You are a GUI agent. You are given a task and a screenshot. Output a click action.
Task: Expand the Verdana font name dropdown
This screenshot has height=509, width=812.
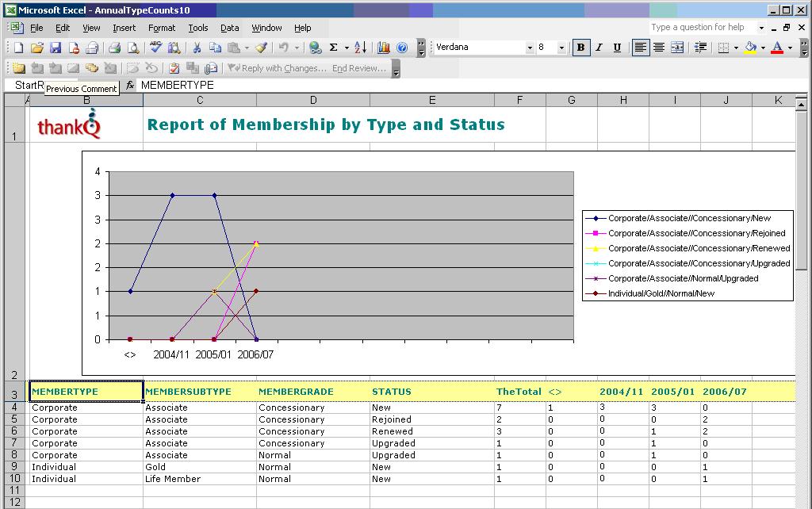(529, 48)
